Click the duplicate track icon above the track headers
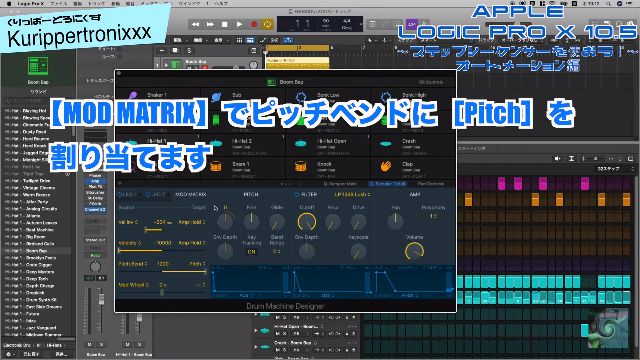Viewport: 640px width, 360px height. point(176,51)
